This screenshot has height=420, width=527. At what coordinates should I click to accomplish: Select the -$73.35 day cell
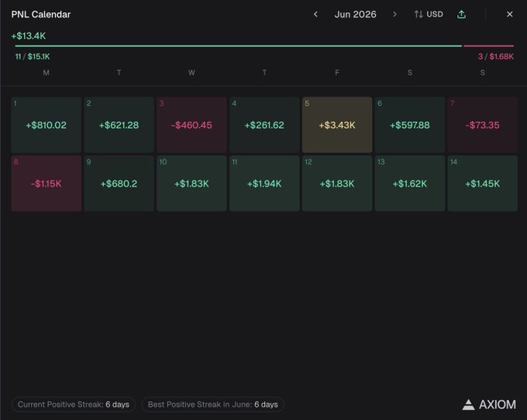point(483,125)
